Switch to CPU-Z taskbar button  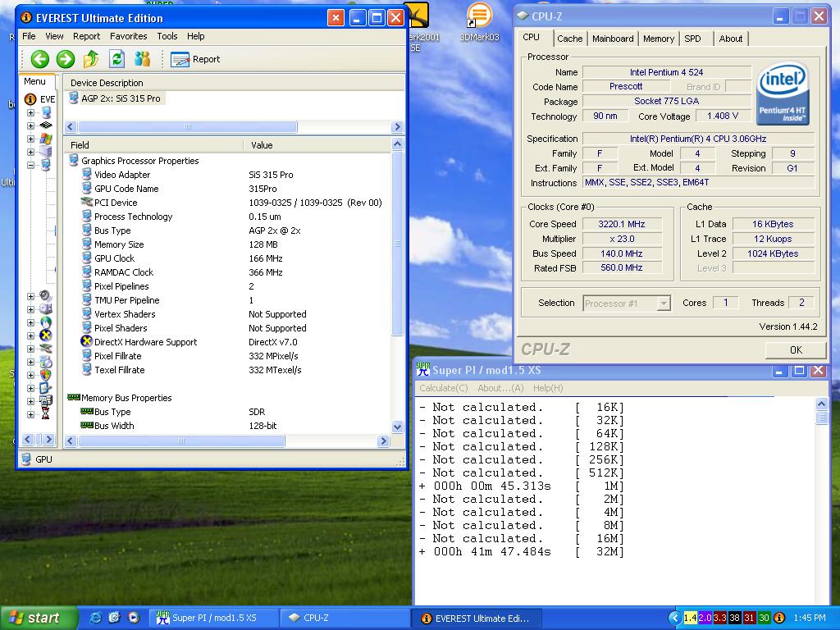[345, 618]
